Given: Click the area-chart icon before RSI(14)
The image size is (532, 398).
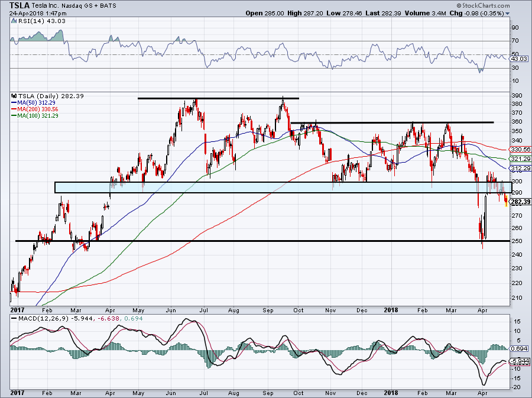Looking at the screenshot, I should coord(14,21).
